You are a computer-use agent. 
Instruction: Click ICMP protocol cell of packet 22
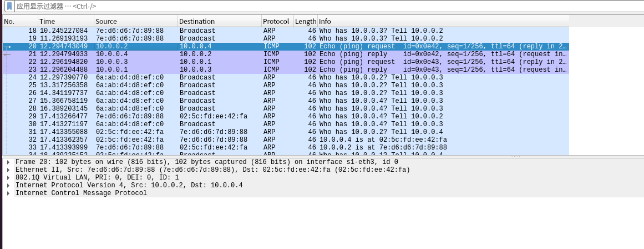pyautogui.click(x=271, y=62)
